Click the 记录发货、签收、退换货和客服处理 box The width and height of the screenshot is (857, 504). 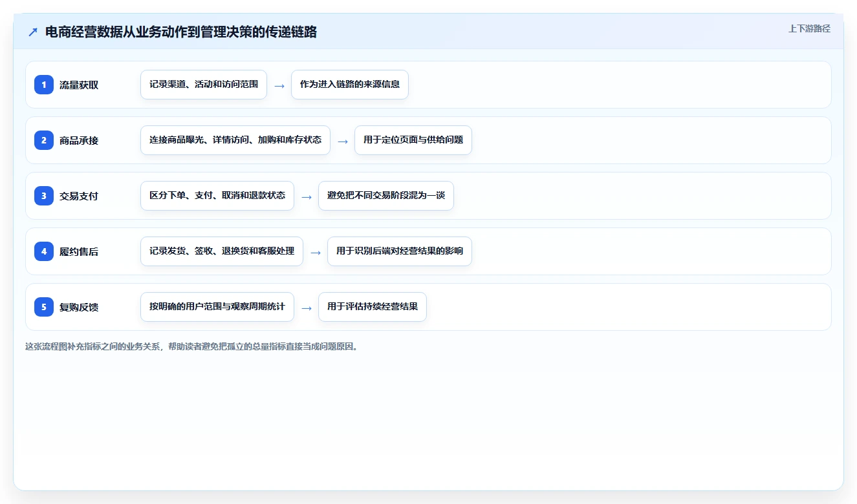tap(222, 251)
